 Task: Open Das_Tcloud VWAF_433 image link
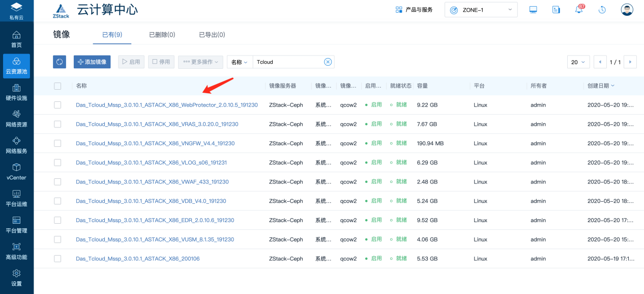(x=152, y=182)
